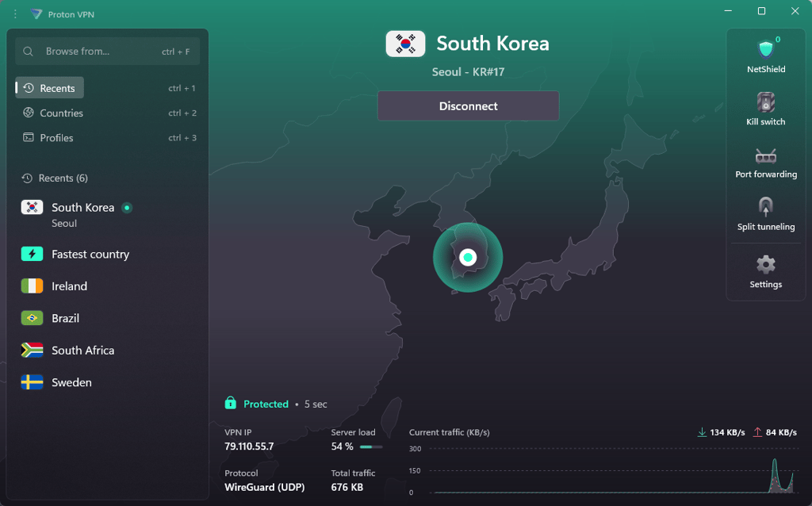812x506 pixels.
Task: Click the total traffic 676 KB value
Action: coord(347,487)
